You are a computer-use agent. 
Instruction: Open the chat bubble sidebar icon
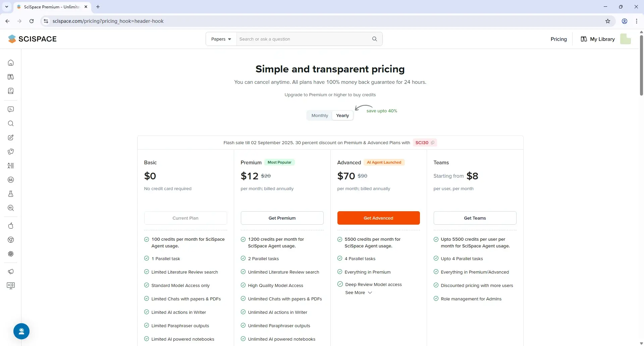[x=11, y=109]
